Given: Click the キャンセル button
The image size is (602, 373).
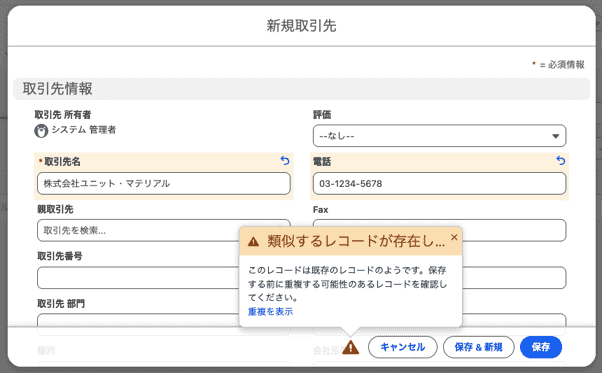Looking at the screenshot, I should pos(402,347).
